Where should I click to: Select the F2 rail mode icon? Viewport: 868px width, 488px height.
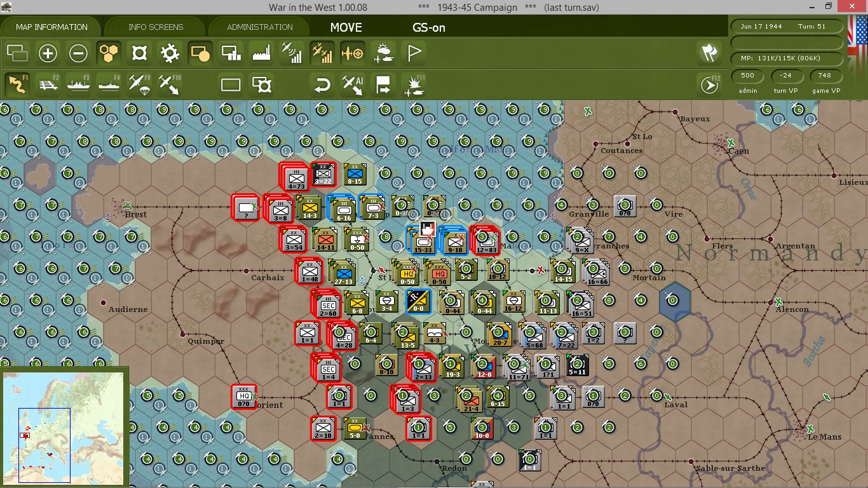[x=48, y=85]
